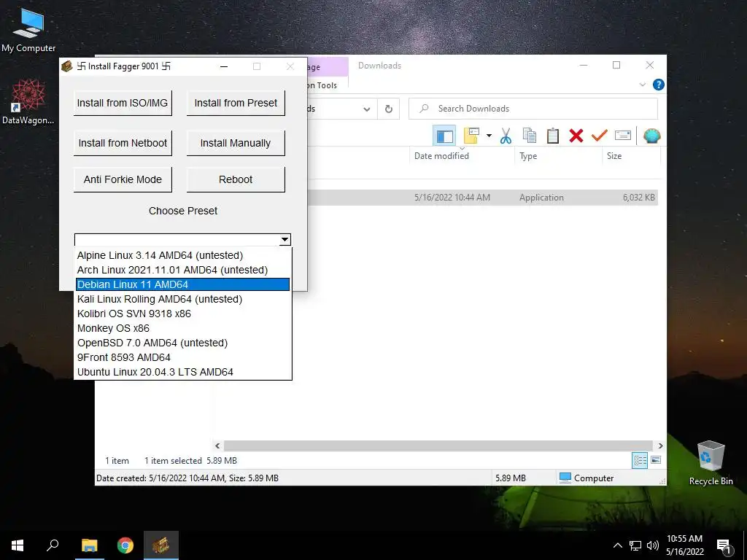Select the Recycle Bin desktop icon
Image resolution: width=747 pixels, height=560 pixels.
click(x=711, y=463)
